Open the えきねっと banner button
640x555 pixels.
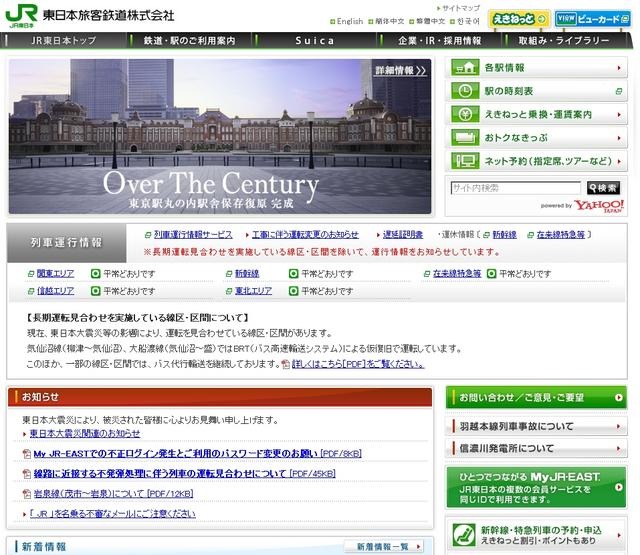[x=519, y=19]
